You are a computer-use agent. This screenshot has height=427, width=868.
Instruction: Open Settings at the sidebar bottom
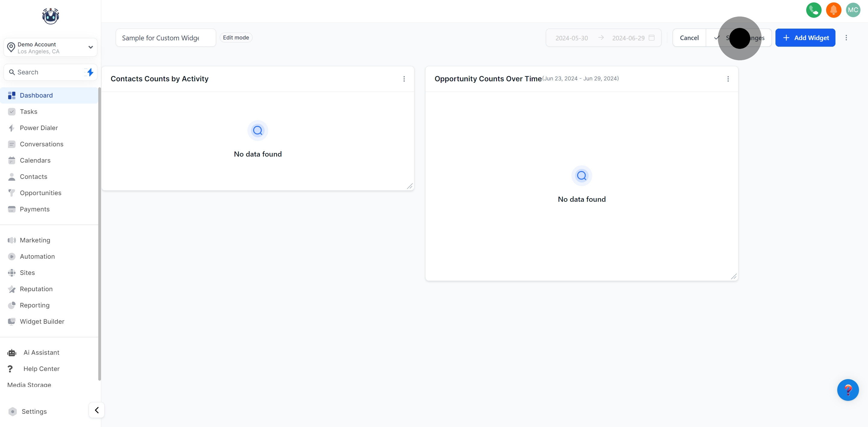click(34, 412)
